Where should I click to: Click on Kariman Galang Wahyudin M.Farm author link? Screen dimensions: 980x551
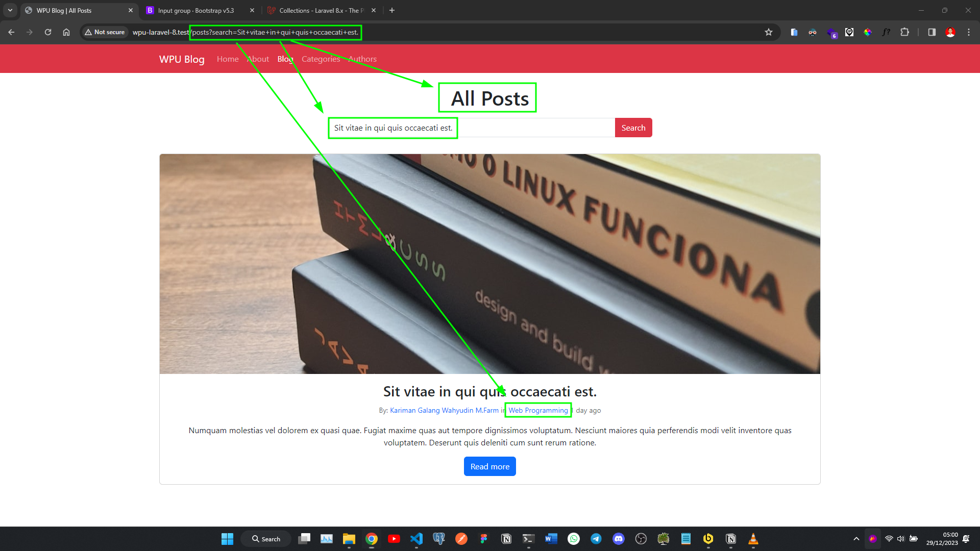[444, 410]
